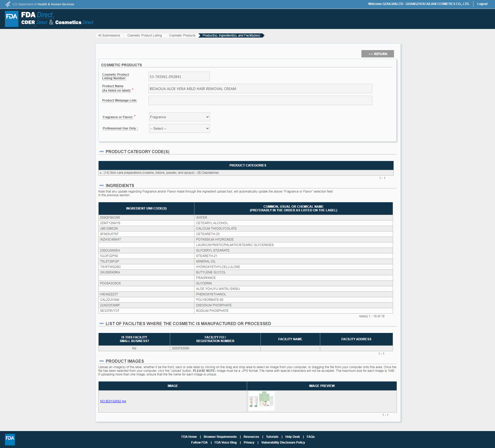This screenshot has width=495, height=448.
Task: Click the FDA logo in the header
Action: point(12,19)
